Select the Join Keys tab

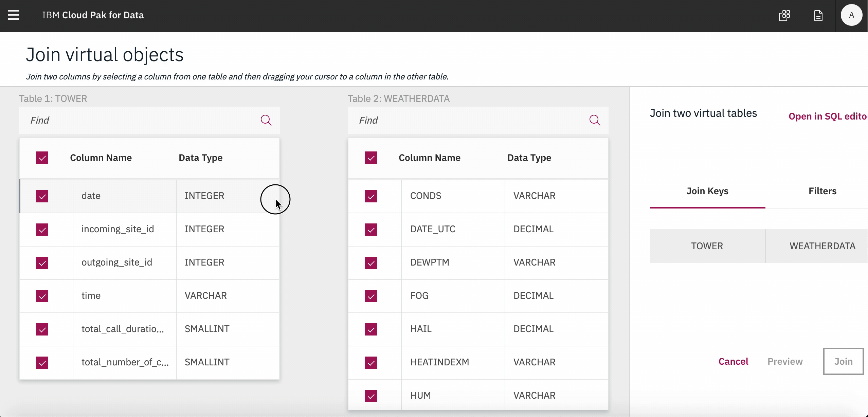tap(707, 191)
